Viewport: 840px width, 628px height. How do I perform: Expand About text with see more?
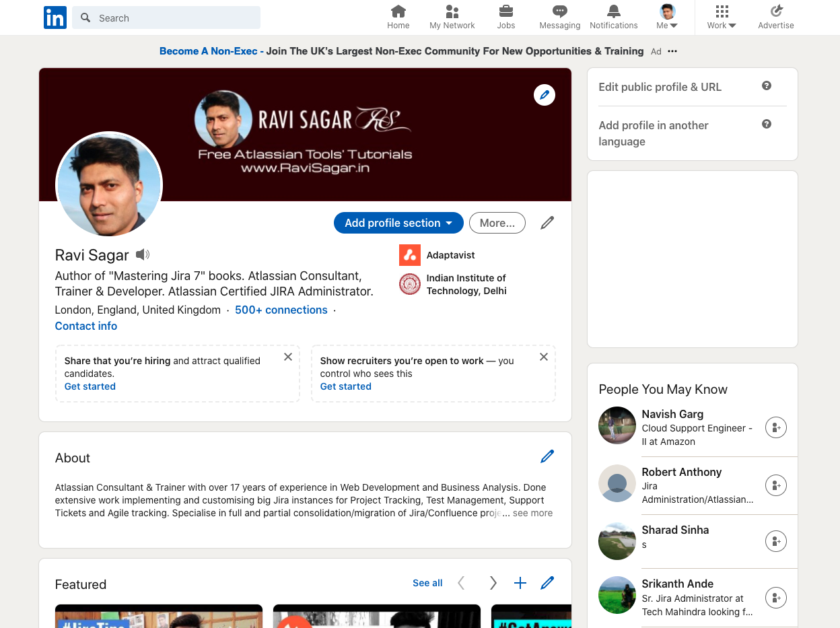(x=532, y=513)
